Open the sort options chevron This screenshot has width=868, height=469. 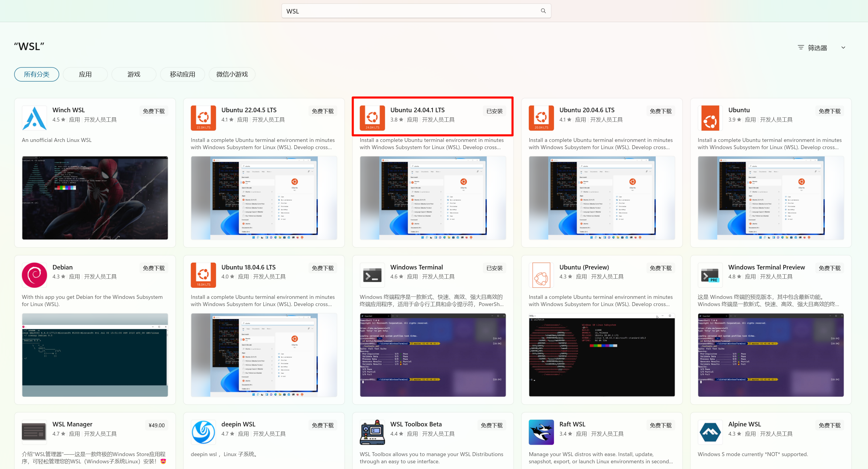(x=843, y=47)
